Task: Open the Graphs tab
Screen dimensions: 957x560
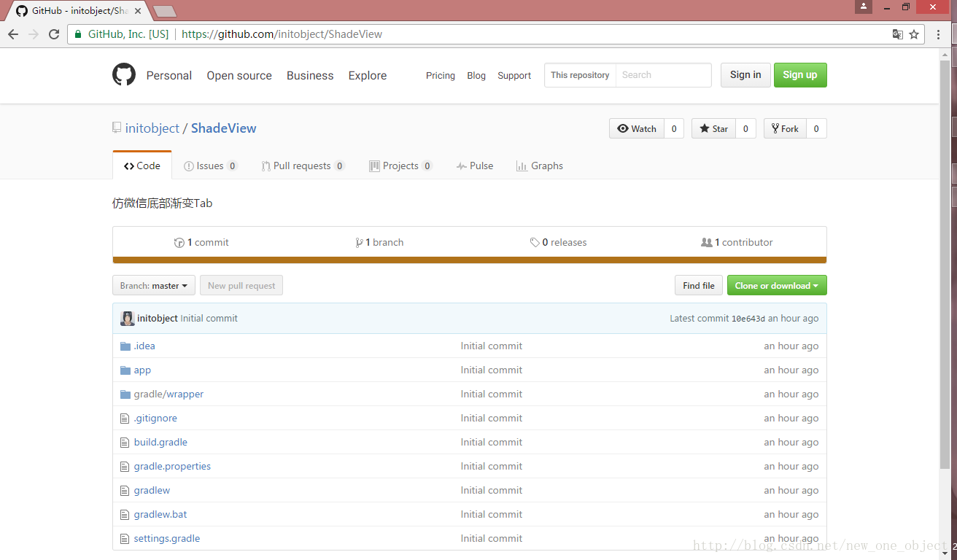Action: (540, 166)
